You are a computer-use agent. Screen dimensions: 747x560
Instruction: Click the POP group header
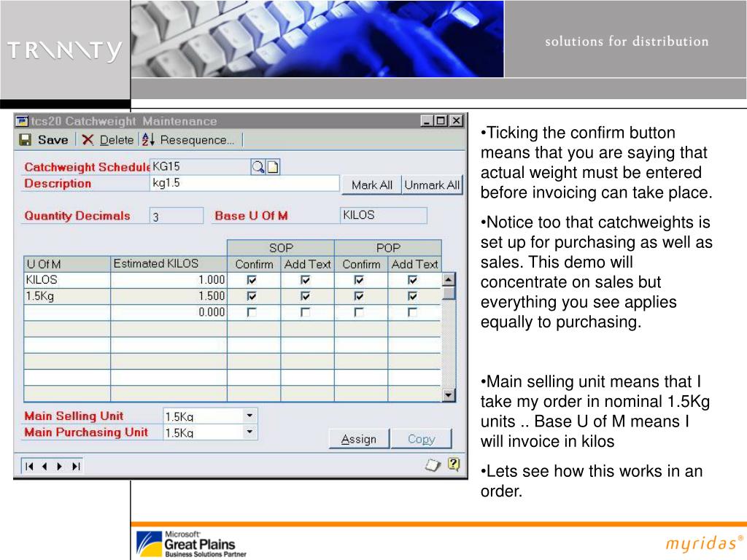point(388,248)
